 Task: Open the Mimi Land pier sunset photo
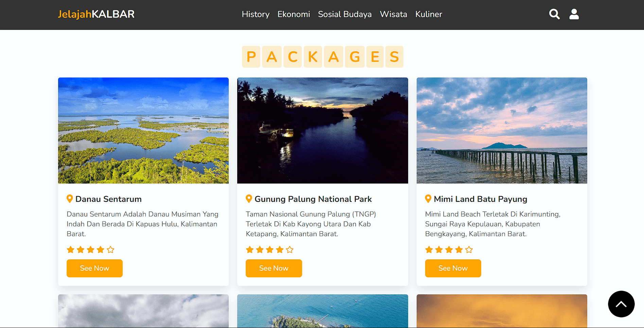coord(502,131)
